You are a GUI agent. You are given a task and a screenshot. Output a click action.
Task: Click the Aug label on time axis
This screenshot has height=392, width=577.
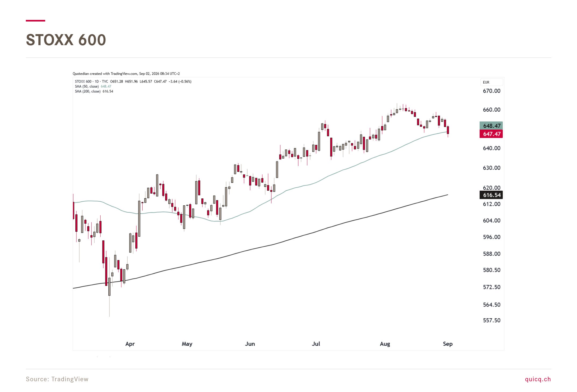pos(385,344)
